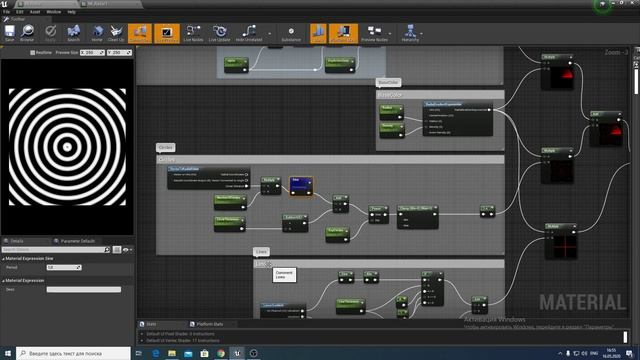
Task: Click the circular rings material preview viewport
Action: point(67,147)
